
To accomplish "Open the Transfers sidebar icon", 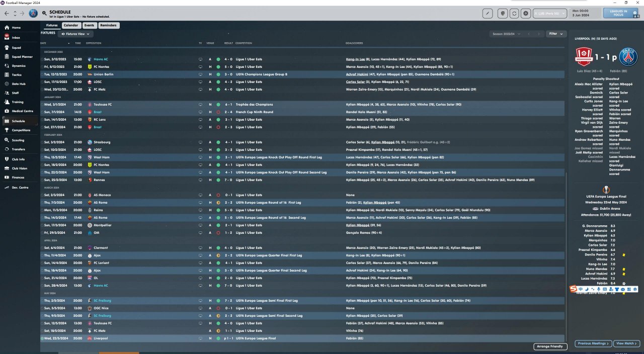I will 7,149.
